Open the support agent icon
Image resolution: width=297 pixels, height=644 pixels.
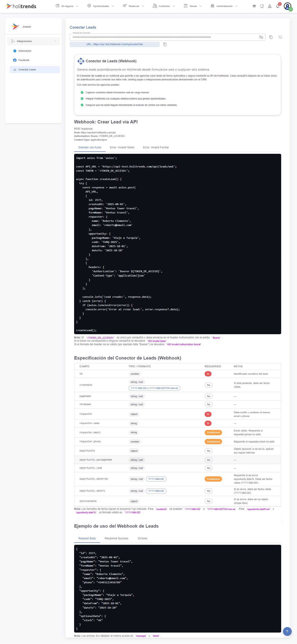coord(270,6)
